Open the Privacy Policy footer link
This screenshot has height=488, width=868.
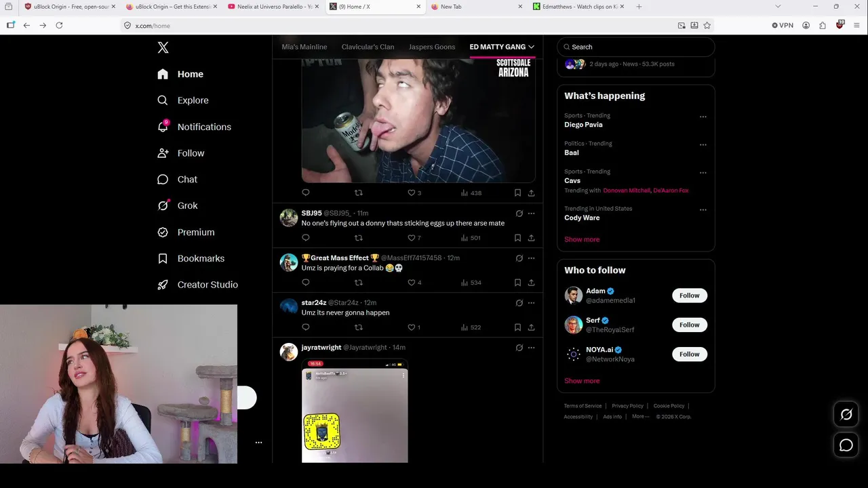[627, 406]
